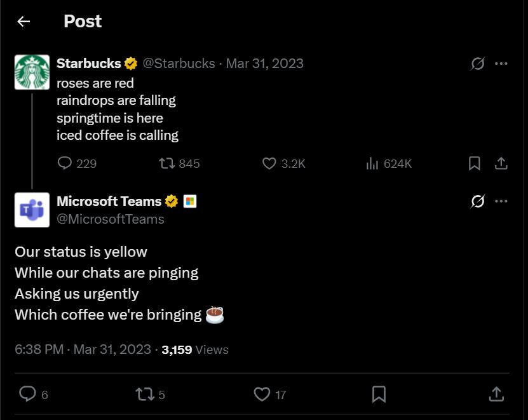528x420 pixels.
Task: Reply to the Starbucks post
Action: tap(65, 163)
